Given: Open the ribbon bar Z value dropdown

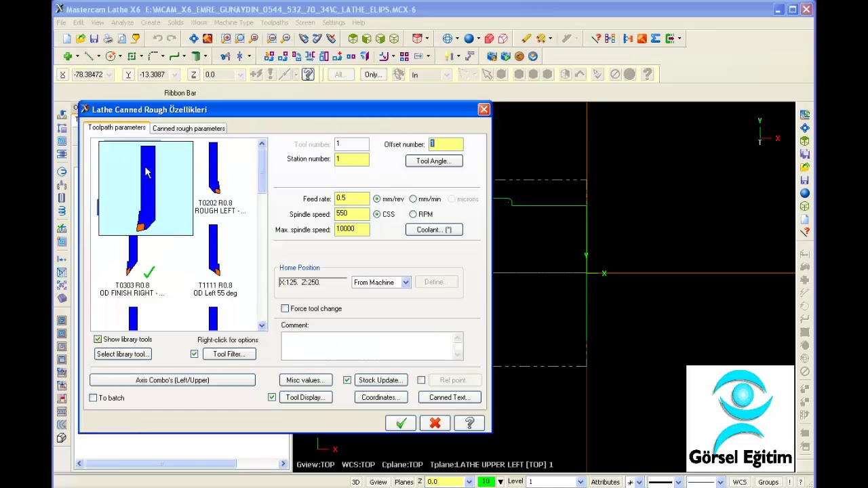Looking at the screenshot, I should pos(239,75).
